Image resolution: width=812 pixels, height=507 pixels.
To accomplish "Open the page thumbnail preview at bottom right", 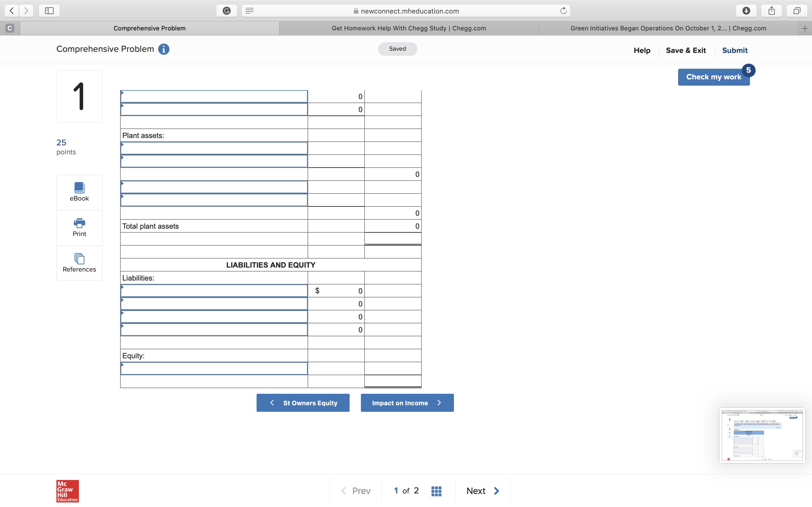I will [x=762, y=435].
